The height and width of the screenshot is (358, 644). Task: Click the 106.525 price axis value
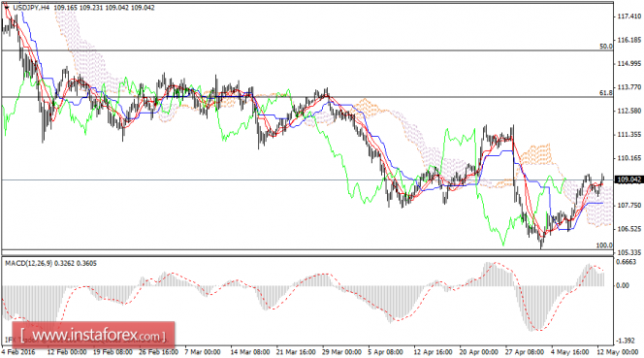click(628, 229)
